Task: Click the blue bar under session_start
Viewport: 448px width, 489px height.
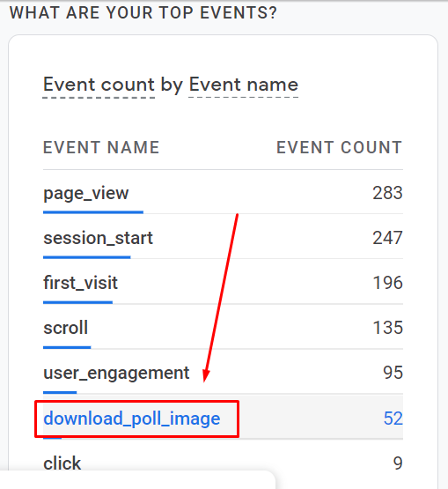Action: (x=86, y=257)
